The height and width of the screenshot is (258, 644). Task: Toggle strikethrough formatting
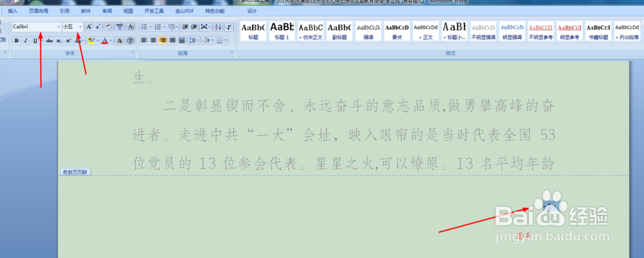point(50,40)
